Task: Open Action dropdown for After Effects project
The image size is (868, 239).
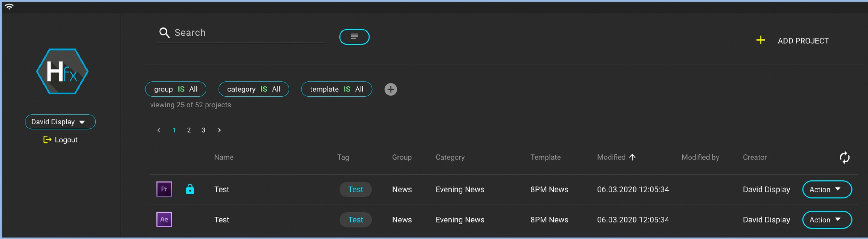Action: coord(827,220)
